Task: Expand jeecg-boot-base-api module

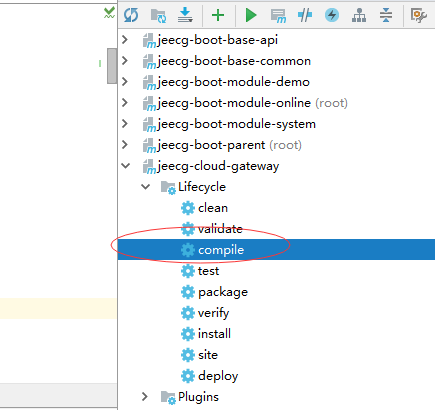Action: coord(125,40)
